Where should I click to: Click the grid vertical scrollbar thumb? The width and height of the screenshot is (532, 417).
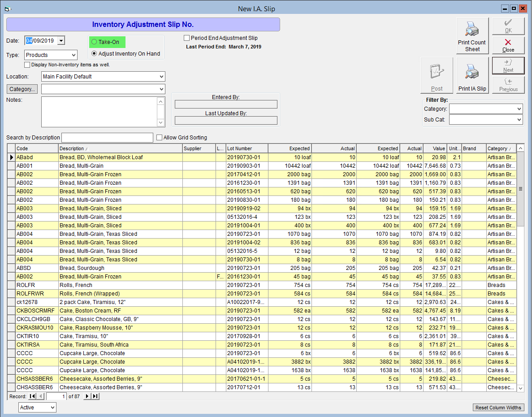[x=520, y=188]
